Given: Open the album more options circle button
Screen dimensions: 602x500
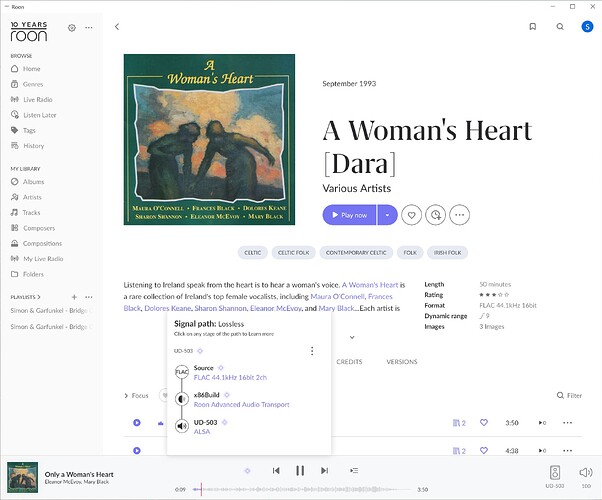Looking at the screenshot, I should pyautogui.click(x=460, y=215).
